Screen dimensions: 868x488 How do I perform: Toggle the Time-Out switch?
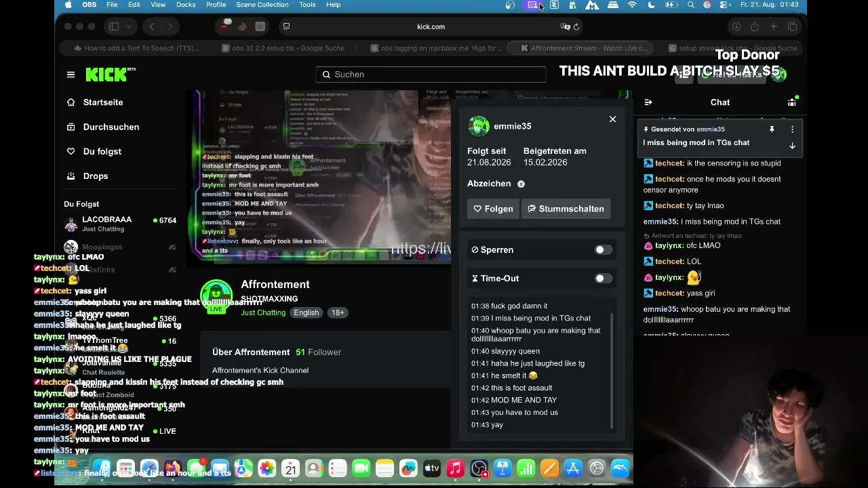603,279
